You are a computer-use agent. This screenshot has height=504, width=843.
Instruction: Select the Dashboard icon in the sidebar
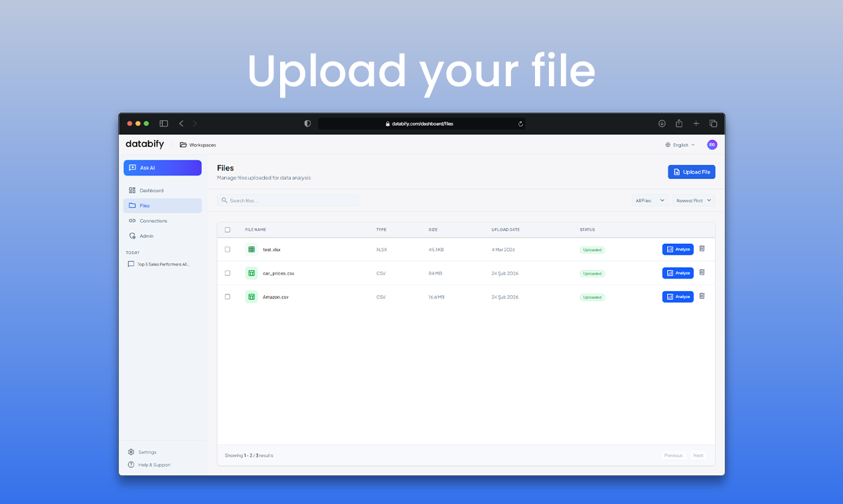click(133, 190)
